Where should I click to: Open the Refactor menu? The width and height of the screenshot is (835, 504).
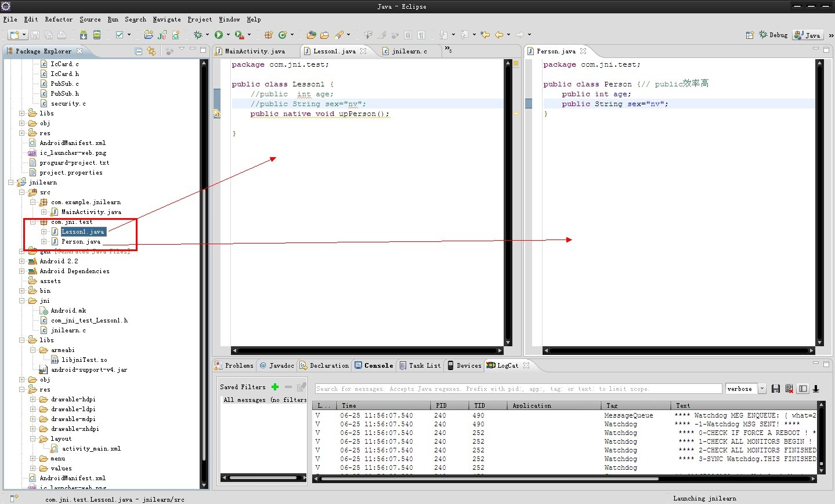click(x=59, y=19)
